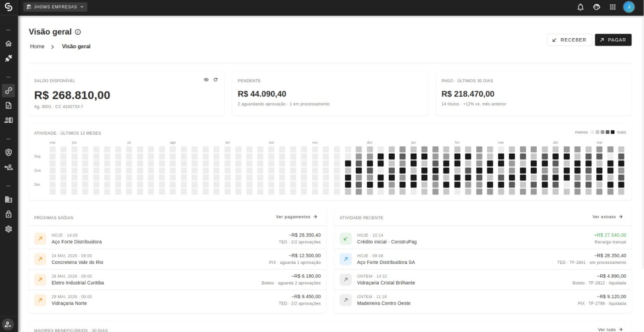Expand the third sidebar section ellipsis
Screen dimensions: 644x332
coord(8,139)
